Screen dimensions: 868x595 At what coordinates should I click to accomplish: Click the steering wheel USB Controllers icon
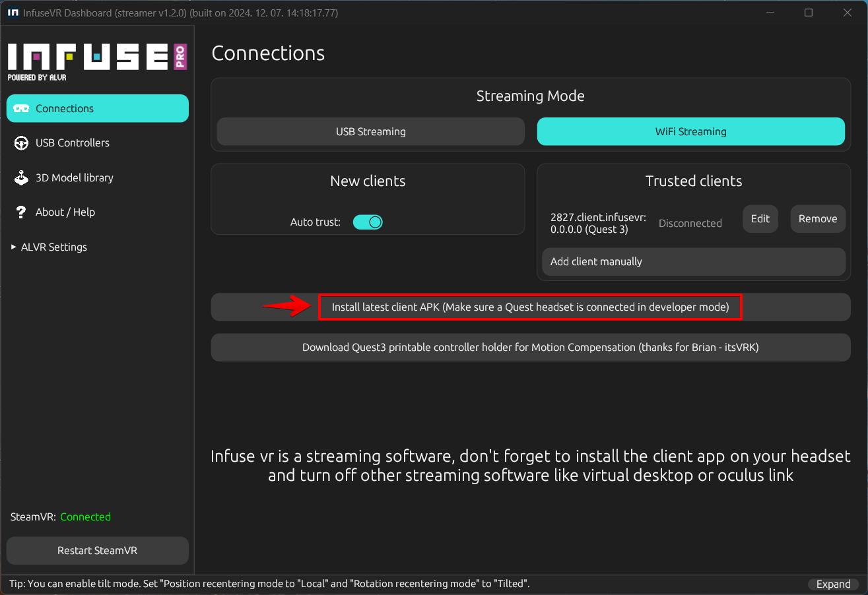tap(21, 143)
